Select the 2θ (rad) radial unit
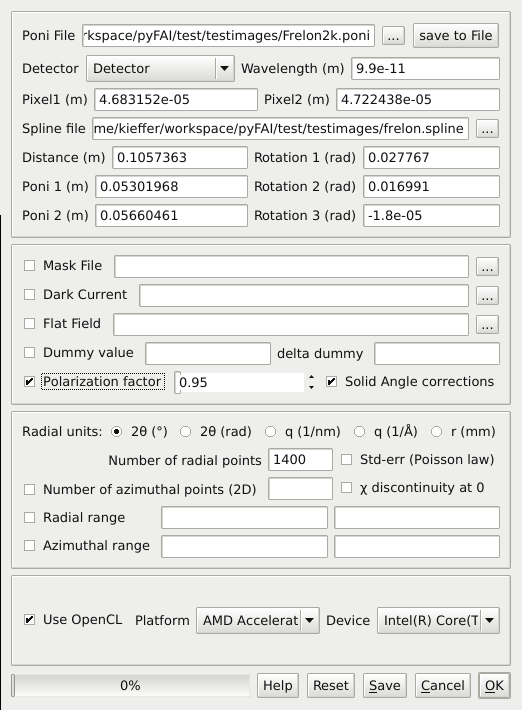Viewport: 522px width, 710px height. 186,432
